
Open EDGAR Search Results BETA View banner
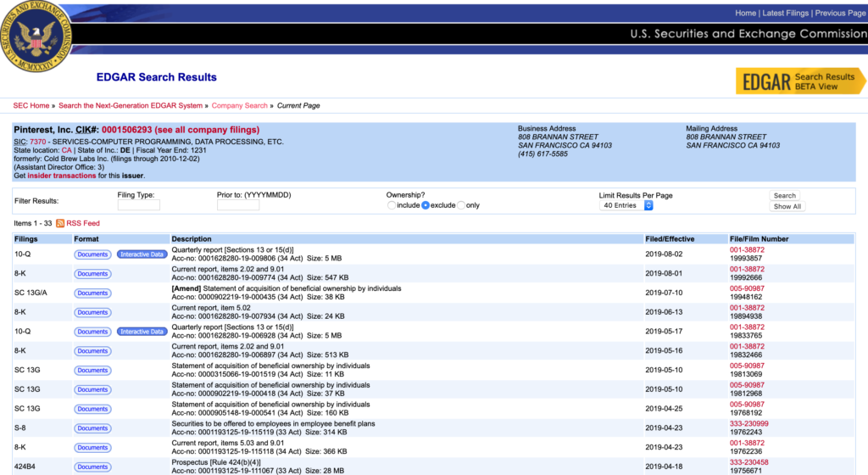pos(800,81)
